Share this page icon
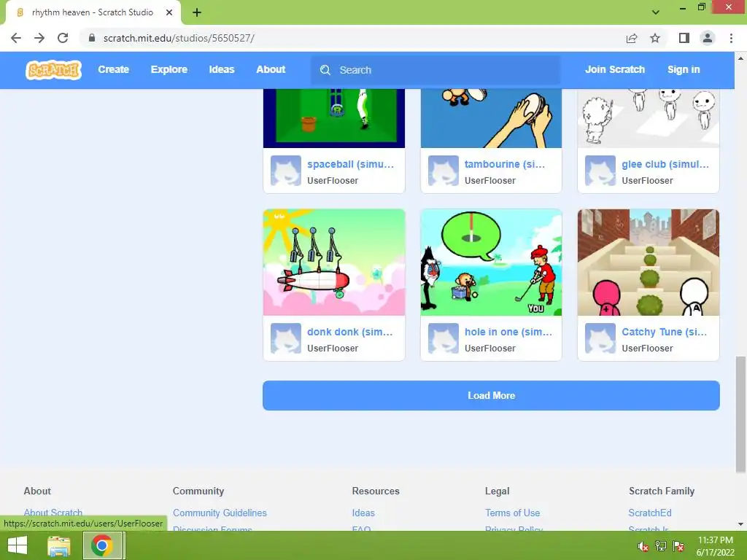The height and width of the screenshot is (560, 747). (632, 38)
